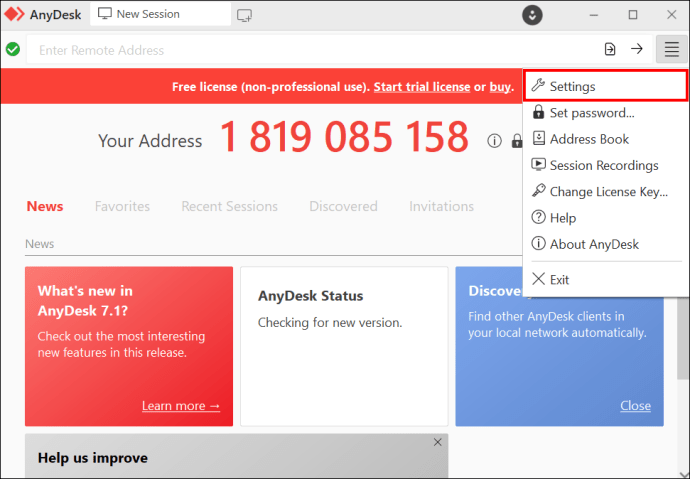The image size is (690, 479).
Task: Click Change License Key... option
Action: tap(606, 192)
